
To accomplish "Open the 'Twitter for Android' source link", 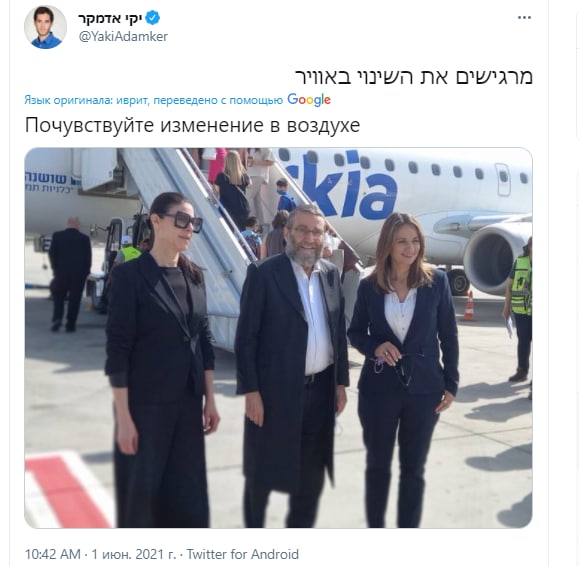I will coord(242,554).
